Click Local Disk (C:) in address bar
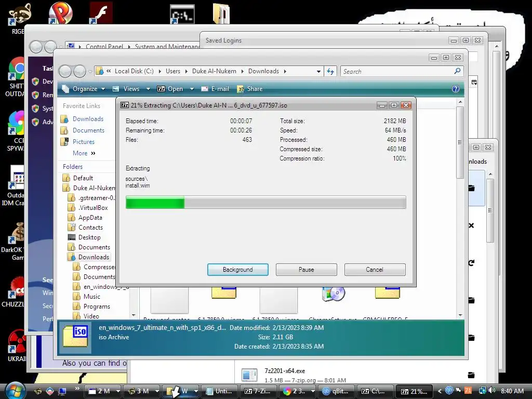Image resolution: width=532 pixels, height=399 pixels. tap(134, 71)
